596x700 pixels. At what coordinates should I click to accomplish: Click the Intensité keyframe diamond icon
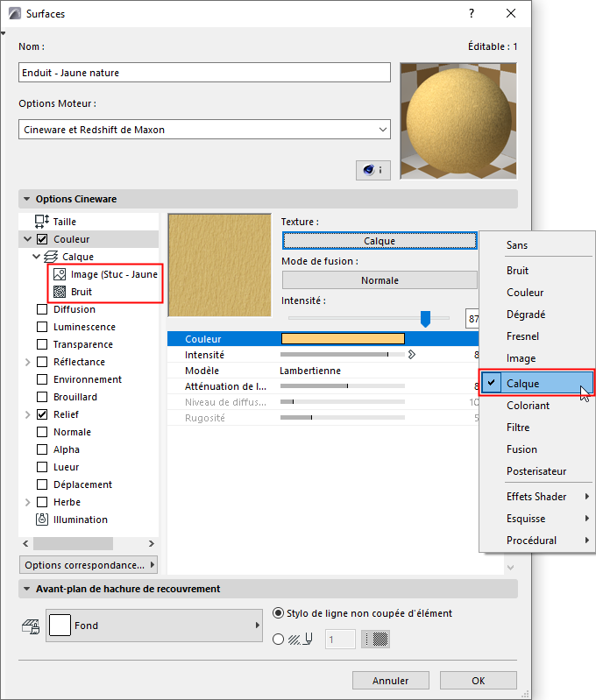tap(411, 355)
